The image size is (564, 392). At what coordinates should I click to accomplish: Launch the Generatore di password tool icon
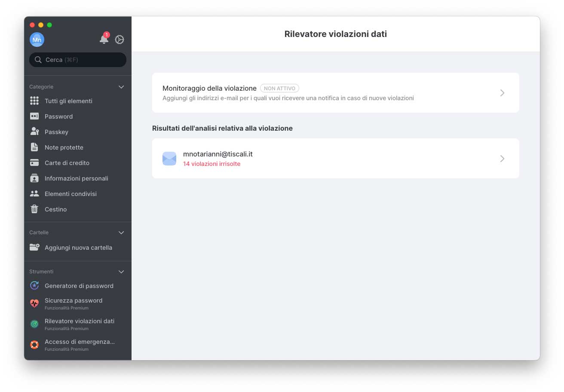34,286
